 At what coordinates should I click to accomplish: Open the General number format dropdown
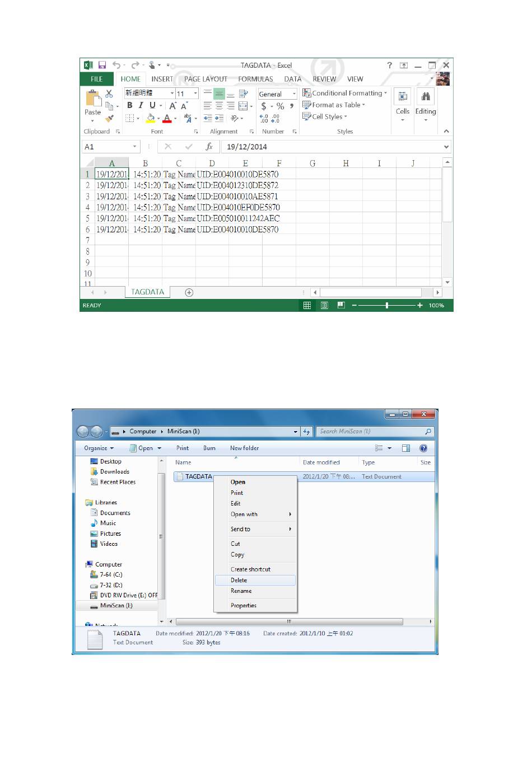(294, 94)
